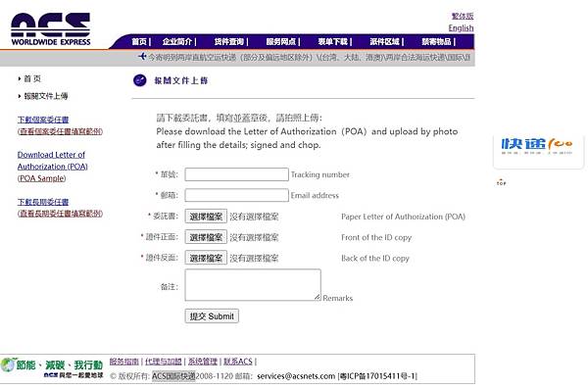Open footer link 联系ACS
Viewport: 588px width, 389px height.
click(x=238, y=362)
